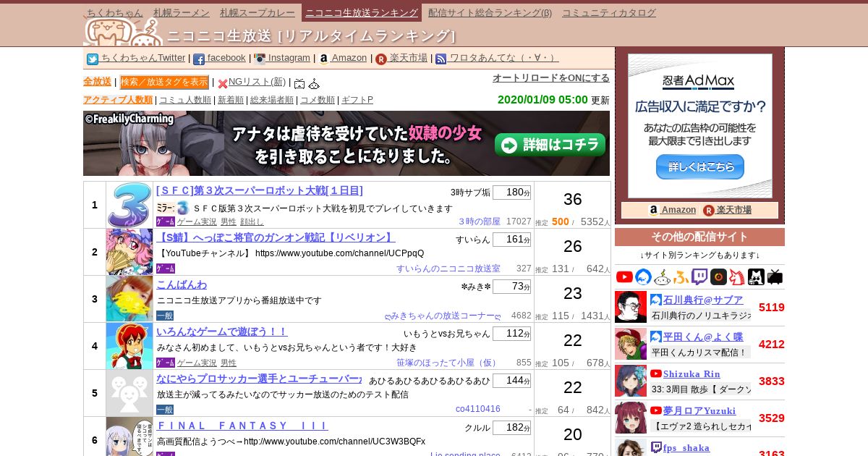Click the 180分 duration box in row 1

(511, 192)
